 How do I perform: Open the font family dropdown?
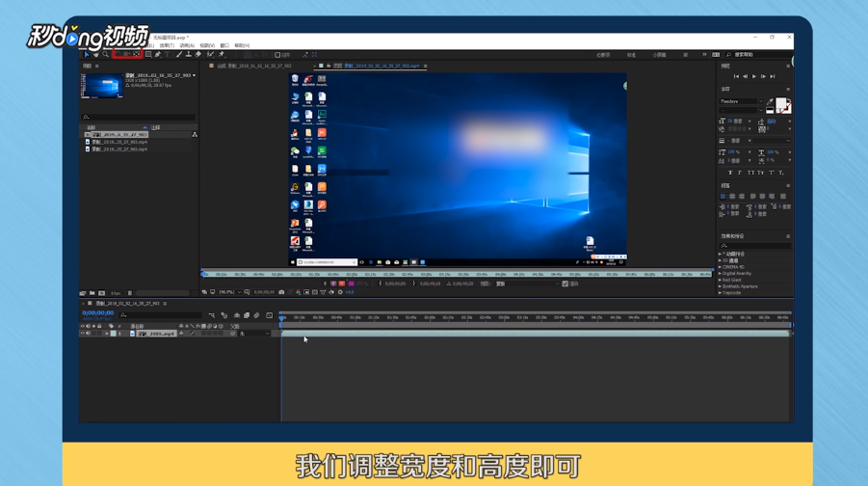(741, 101)
